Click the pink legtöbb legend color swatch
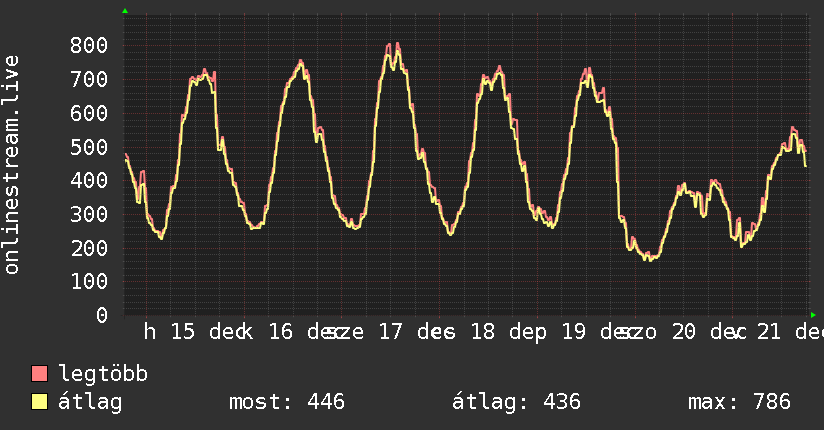 (x=39, y=373)
